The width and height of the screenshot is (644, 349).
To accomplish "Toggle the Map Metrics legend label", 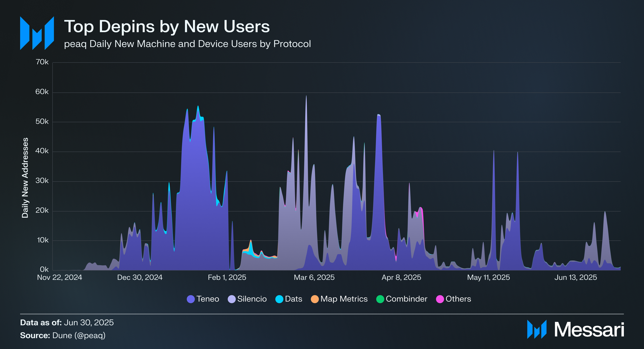I will click(x=344, y=299).
